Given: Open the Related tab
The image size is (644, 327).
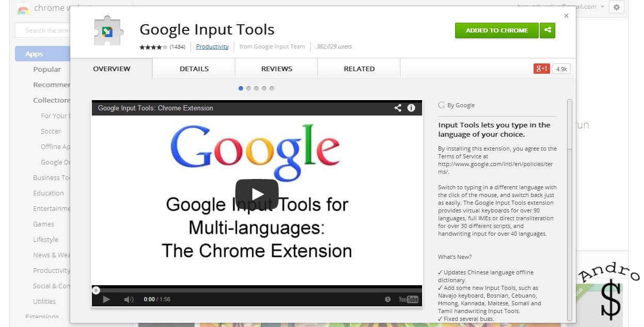Looking at the screenshot, I should tap(359, 69).
